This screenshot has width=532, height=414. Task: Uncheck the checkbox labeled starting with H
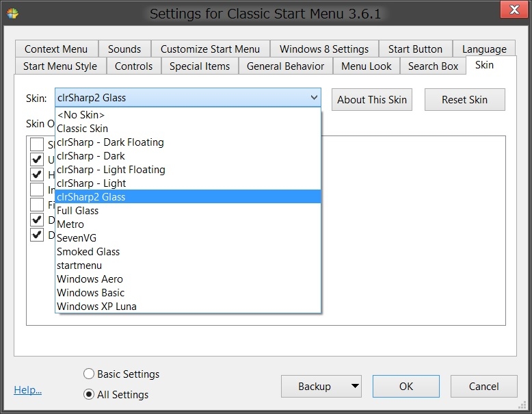pyautogui.click(x=37, y=174)
